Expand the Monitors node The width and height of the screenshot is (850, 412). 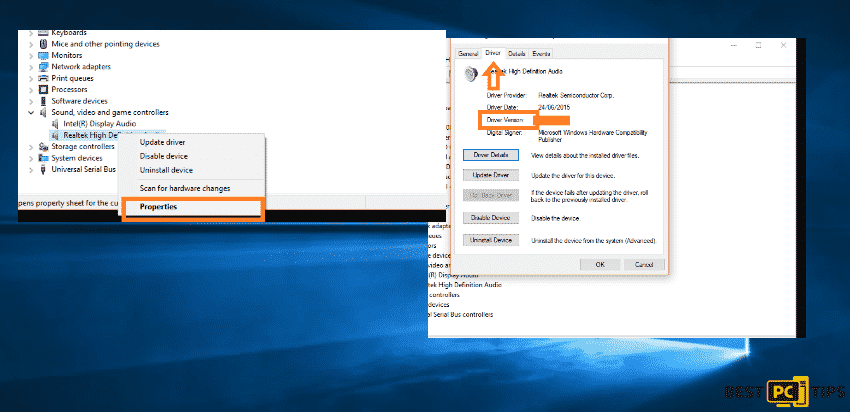pyautogui.click(x=30, y=55)
